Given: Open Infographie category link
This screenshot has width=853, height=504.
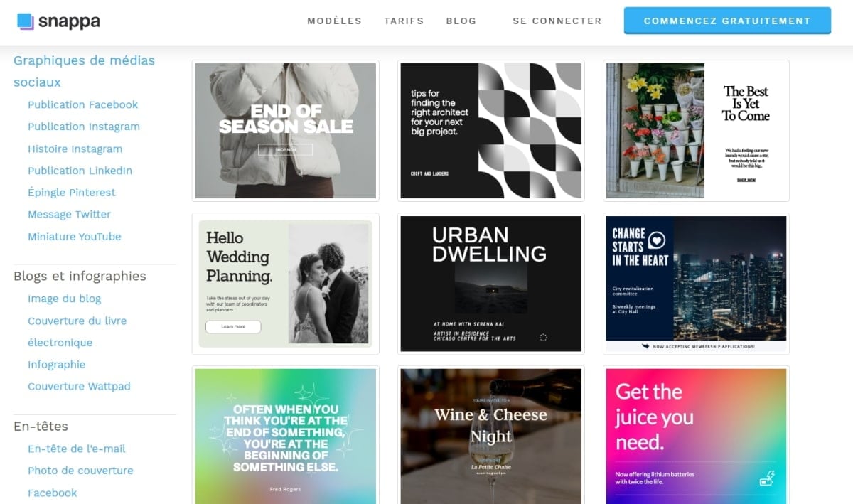Looking at the screenshot, I should click(x=56, y=365).
